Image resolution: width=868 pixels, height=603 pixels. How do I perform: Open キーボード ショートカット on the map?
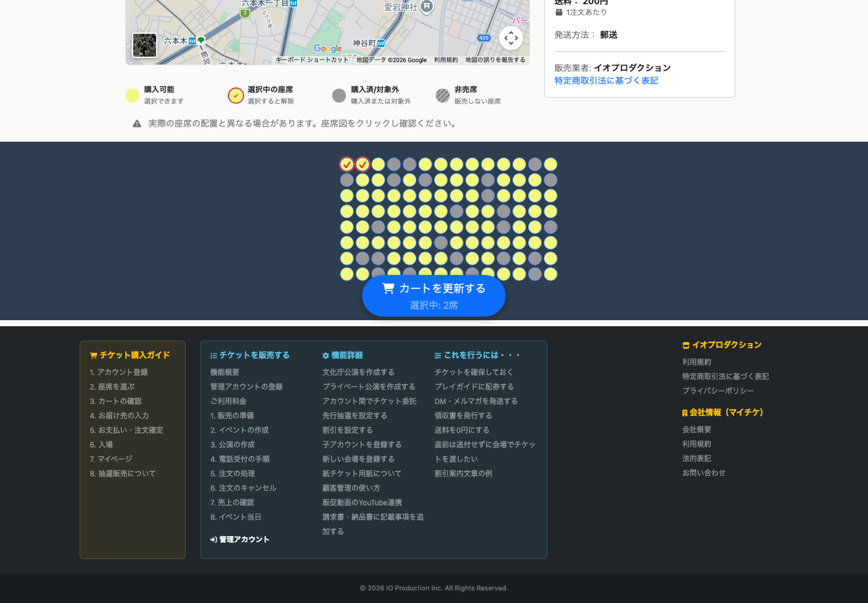[312, 60]
